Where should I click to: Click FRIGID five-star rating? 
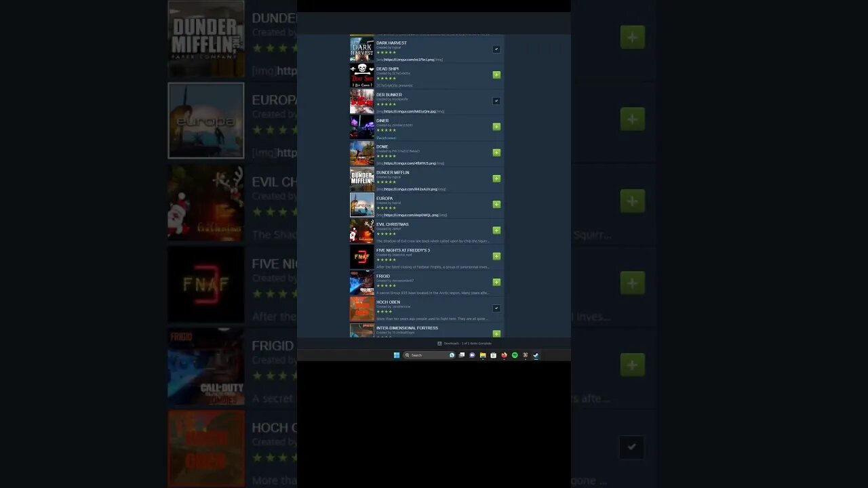point(386,285)
